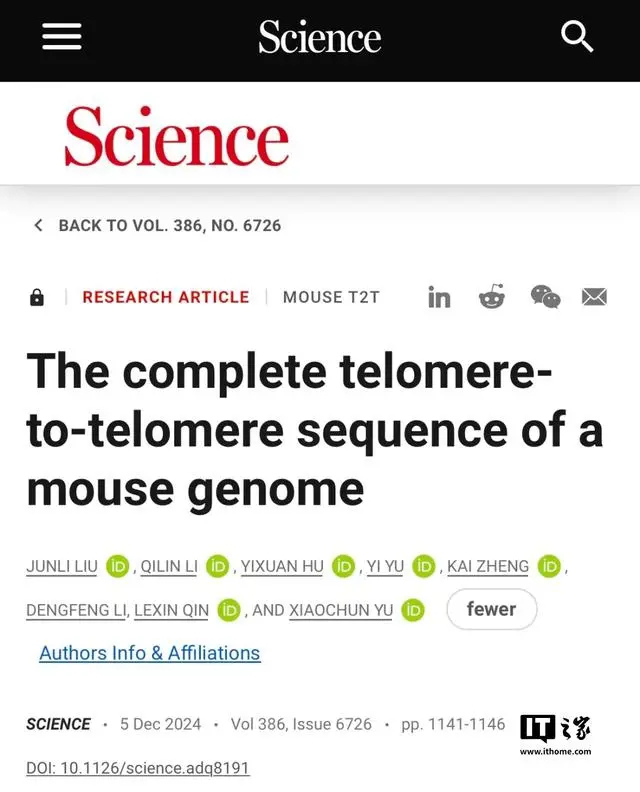Open Yixuan Hu's ORCID iD badge
Image resolution: width=640 pixels, height=792 pixels.
[x=344, y=567]
